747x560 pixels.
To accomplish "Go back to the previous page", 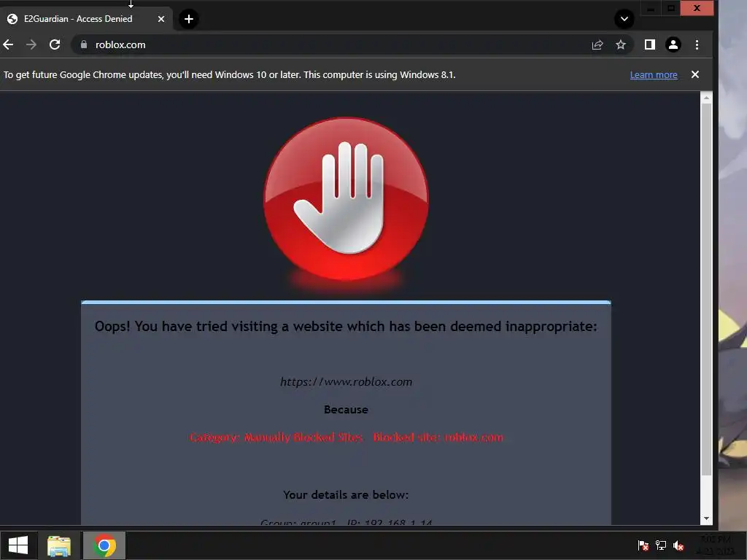I will tap(8, 44).
